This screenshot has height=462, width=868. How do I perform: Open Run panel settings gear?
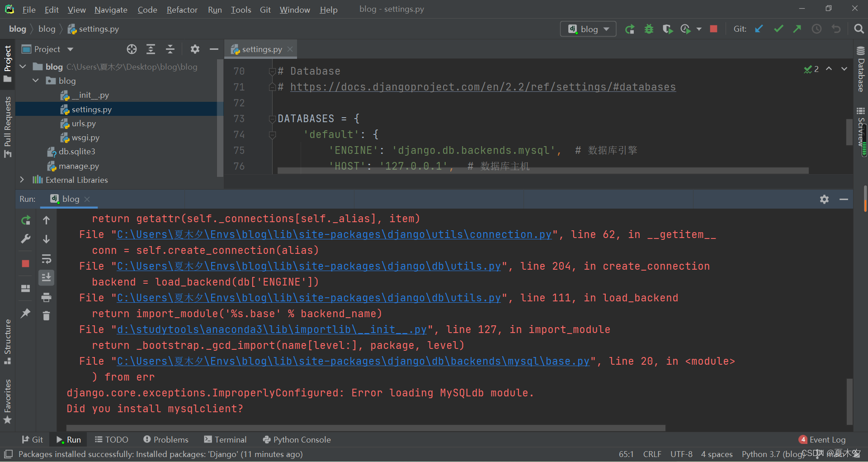tap(824, 199)
